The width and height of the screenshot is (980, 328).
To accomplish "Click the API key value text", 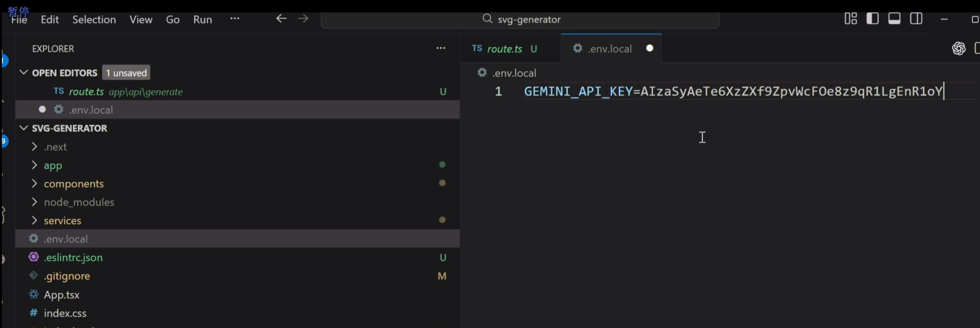I will [792, 91].
